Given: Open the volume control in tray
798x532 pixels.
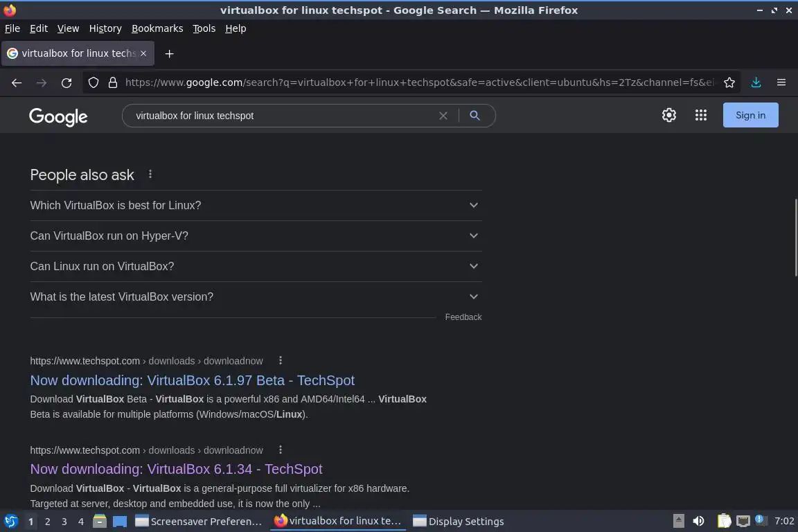Looking at the screenshot, I should click(699, 521).
